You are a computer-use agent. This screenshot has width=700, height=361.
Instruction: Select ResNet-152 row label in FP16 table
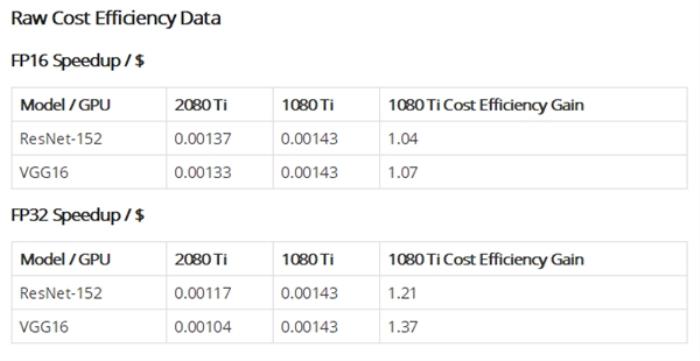61,139
